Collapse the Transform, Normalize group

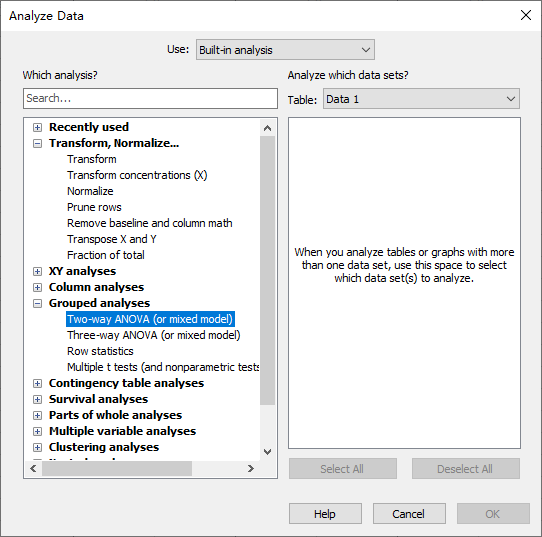(37, 143)
